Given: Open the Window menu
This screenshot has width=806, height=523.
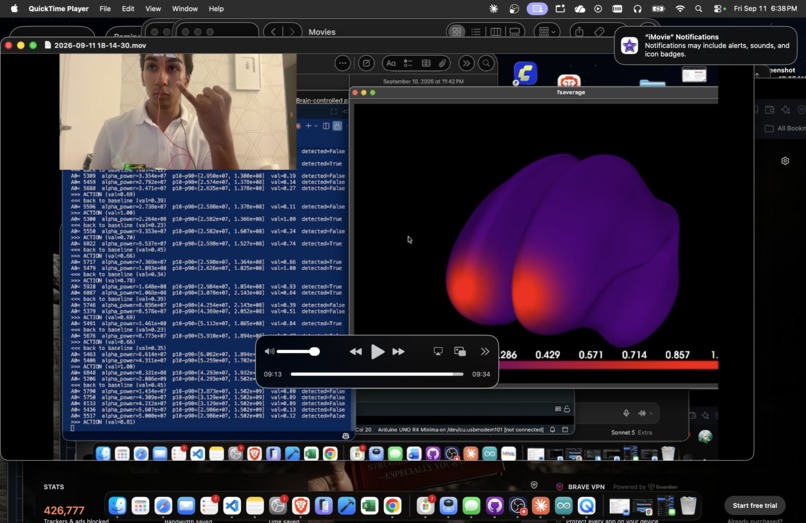Looking at the screenshot, I should (x=185, y=9).
